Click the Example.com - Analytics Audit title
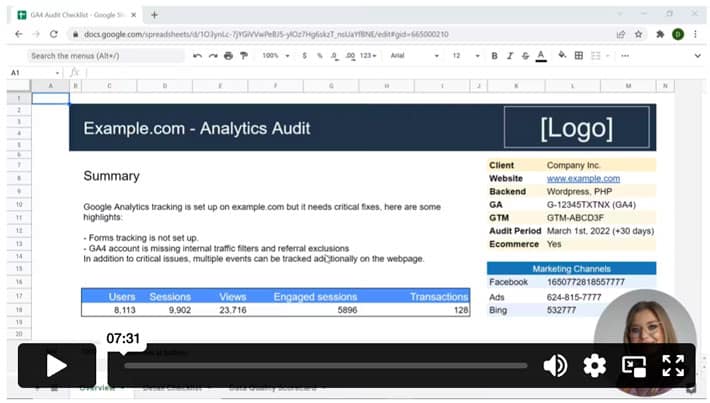This screenshot has height=403, width=710. coord(197,128)
